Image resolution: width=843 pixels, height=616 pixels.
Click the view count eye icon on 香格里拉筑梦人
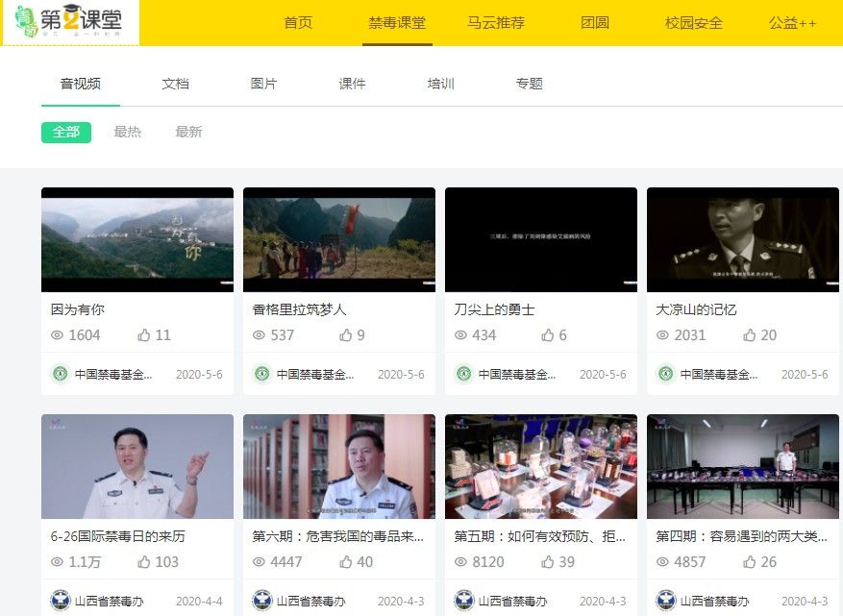click(x=258, y=335)
